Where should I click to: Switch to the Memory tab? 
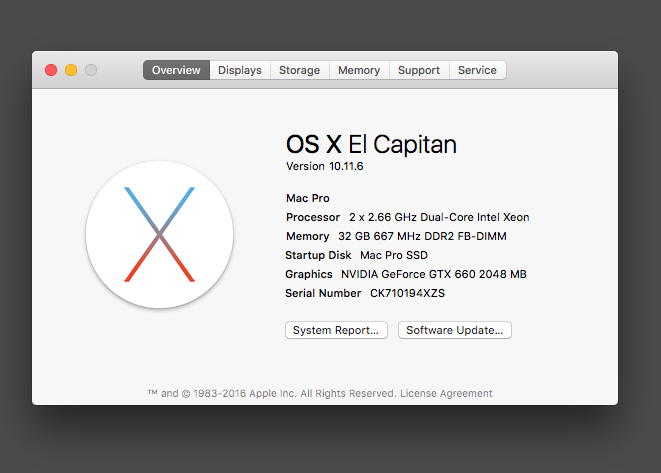coord(359,70)
